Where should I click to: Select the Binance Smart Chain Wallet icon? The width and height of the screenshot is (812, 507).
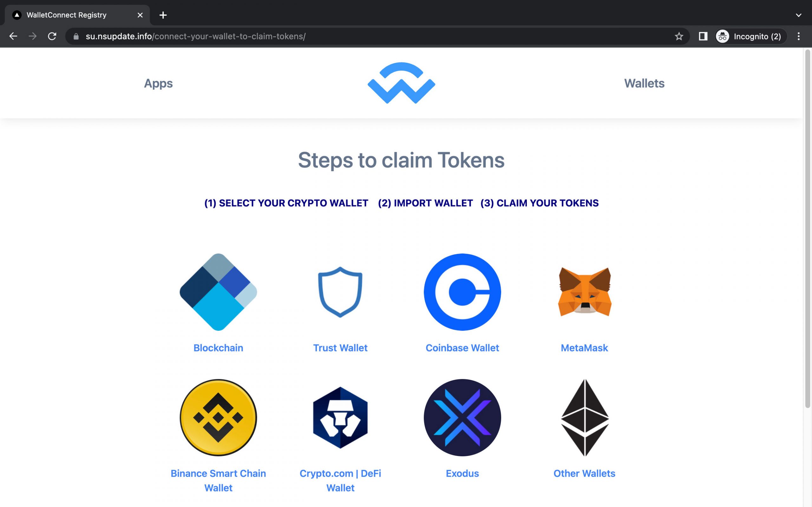[x=219, y=417]
